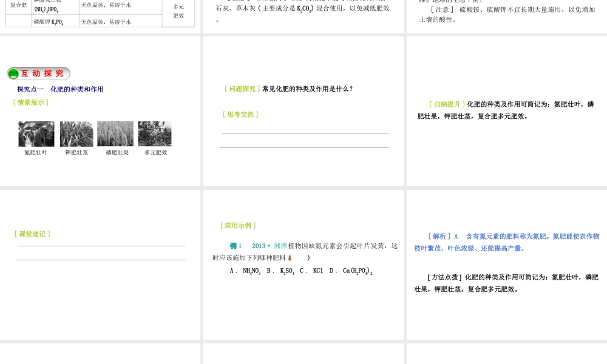Click answer option C. KCl
The width and height of the screenshot is (607, 364).
311,271
